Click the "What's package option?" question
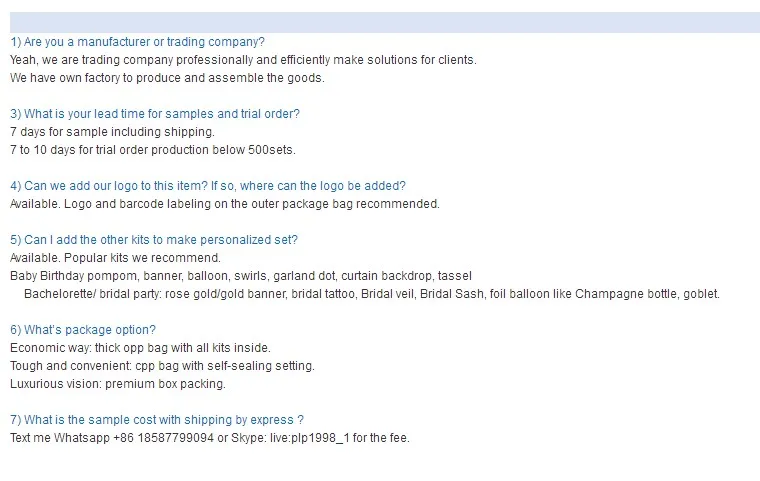This screenshot has width=760, height=481. pyautogui.click(x=82, y=330)
